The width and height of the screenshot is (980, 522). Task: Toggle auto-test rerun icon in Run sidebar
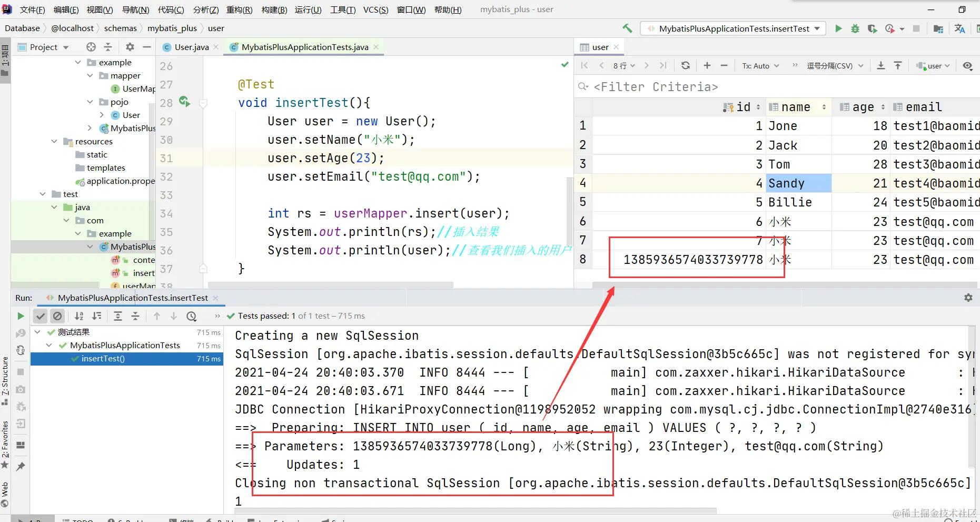coord(21,350)
